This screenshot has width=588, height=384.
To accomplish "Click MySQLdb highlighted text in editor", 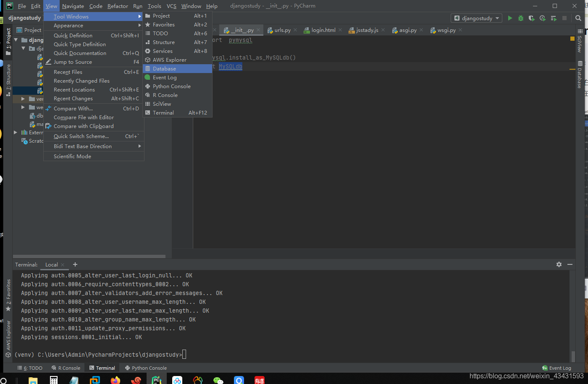I will [231, 66].
